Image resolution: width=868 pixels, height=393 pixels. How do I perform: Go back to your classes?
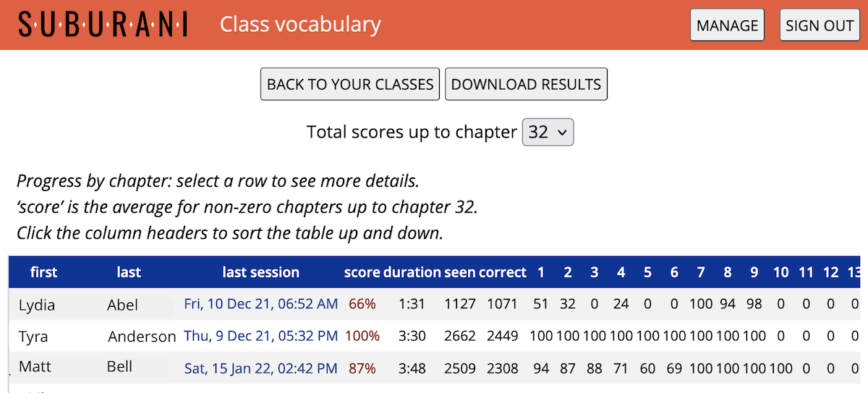pyautogui.click(x=350, y=84)
